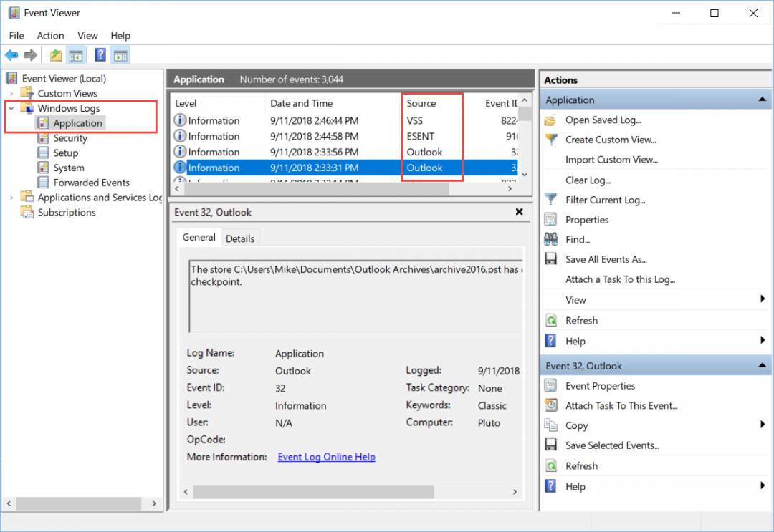This screenshot has width=774, height=532.
Task: Click the Help question mark toolbar icon
Action: tap(100, 54)
